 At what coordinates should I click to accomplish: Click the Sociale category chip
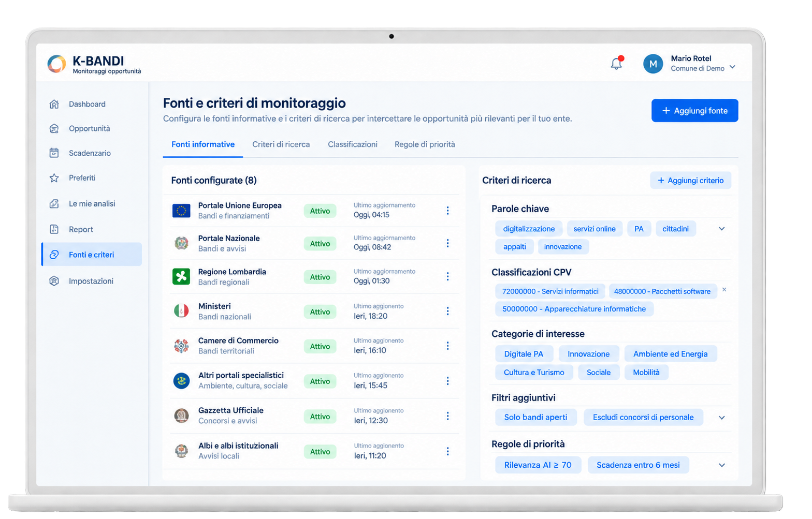(x=599, y=373)
